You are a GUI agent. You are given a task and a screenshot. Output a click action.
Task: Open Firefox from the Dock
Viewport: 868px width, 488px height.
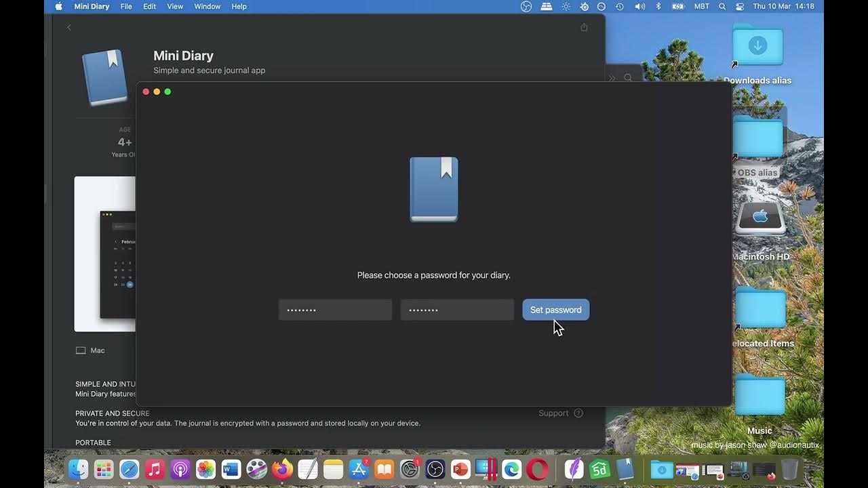282,469
